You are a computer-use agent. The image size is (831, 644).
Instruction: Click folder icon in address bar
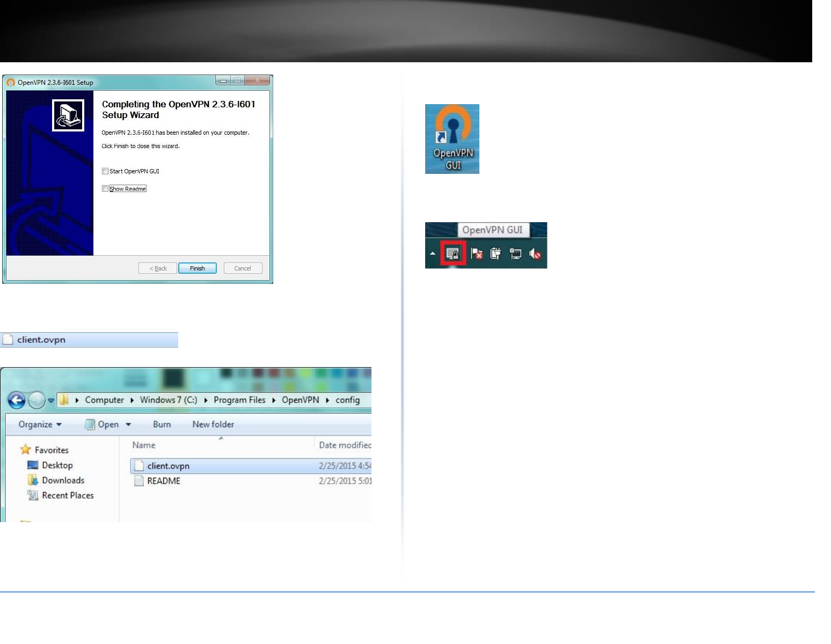pos(64,400)
